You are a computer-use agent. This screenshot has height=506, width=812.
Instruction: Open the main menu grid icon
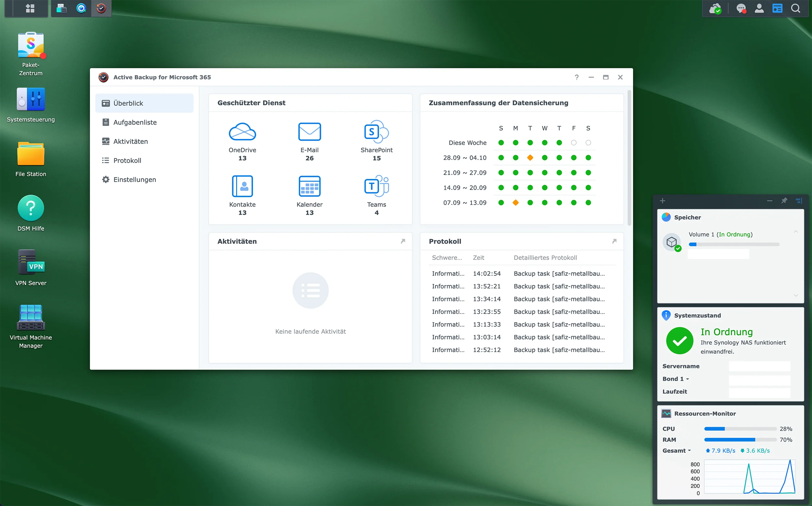[x=30, y=8]
